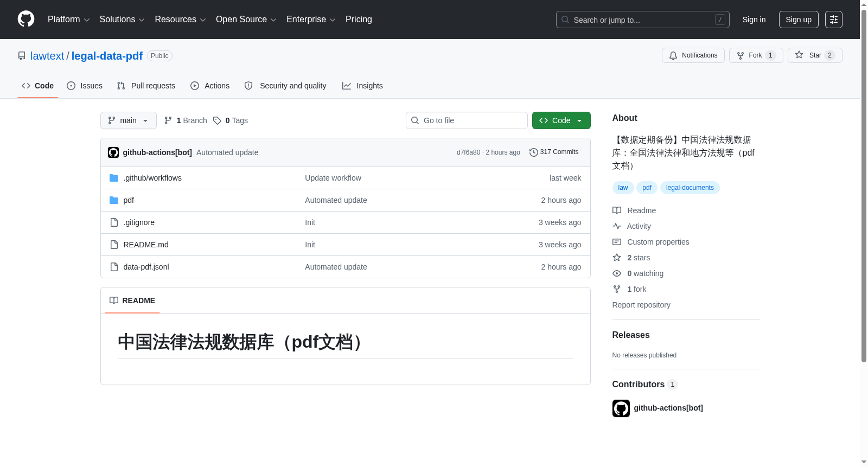The width and height of the screenshot is (868, 467).
Task: Open the Pull requests tab
Action: (146, 86)
